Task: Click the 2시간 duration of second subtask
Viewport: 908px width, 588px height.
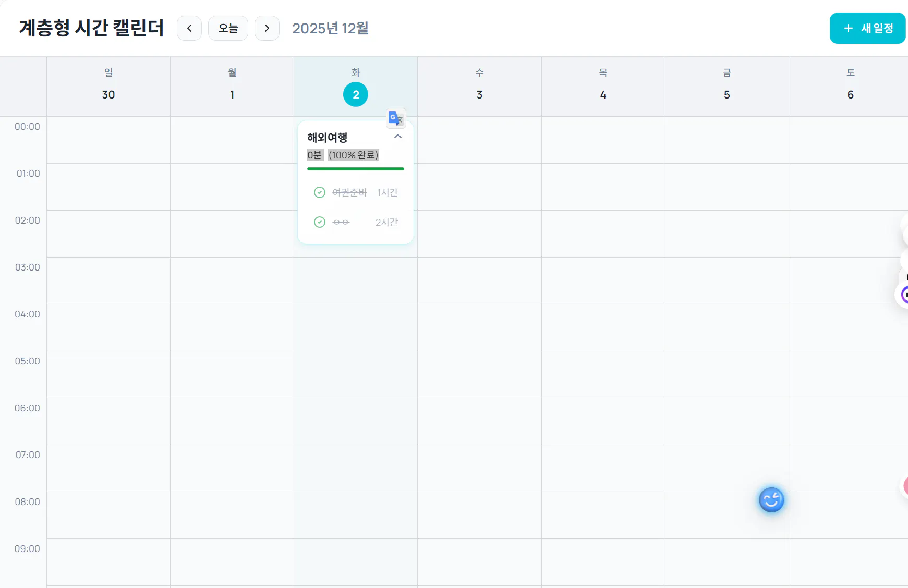Action: tap(386, 222)
